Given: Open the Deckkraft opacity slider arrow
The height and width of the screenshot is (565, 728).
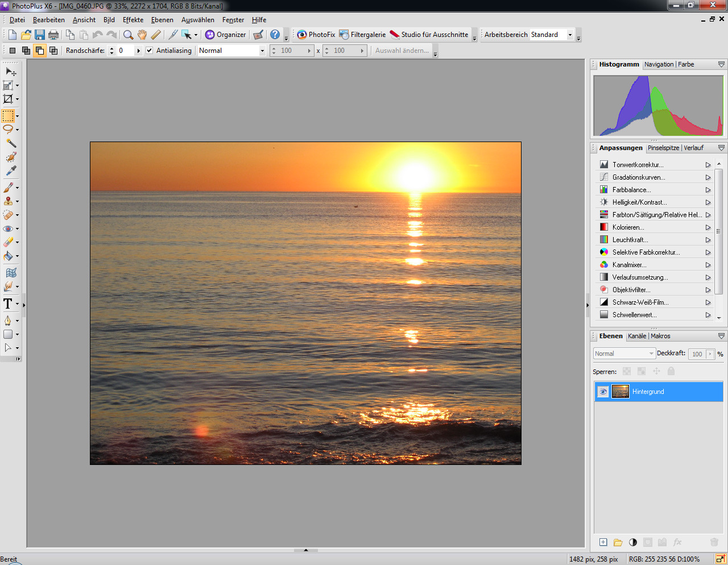Looking at the screenshot, I should (x=710, y=354).
